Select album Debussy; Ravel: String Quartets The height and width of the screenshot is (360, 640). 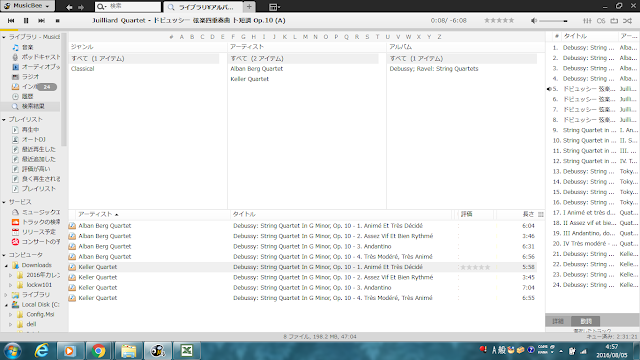433,69
